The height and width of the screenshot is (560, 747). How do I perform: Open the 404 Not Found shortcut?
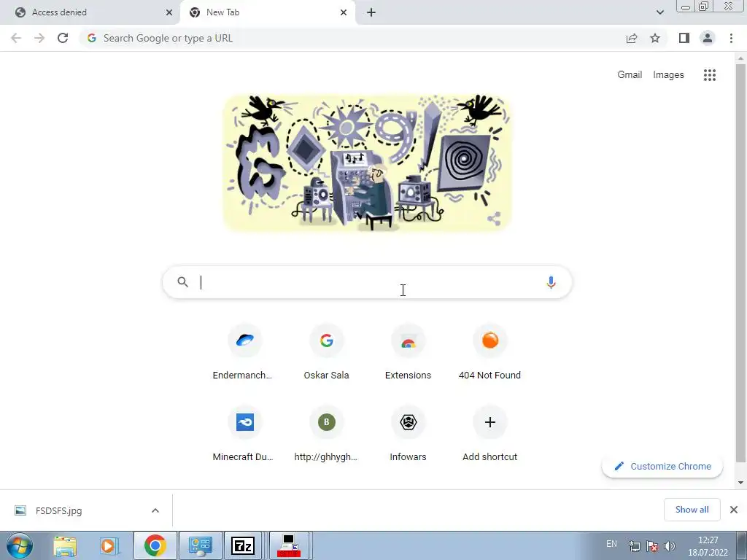(489, 352)
